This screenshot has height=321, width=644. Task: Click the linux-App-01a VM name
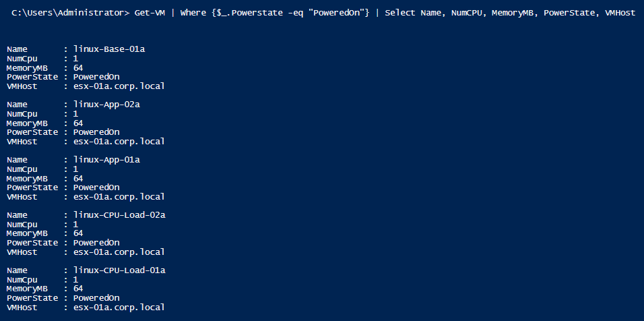(107, 160)
